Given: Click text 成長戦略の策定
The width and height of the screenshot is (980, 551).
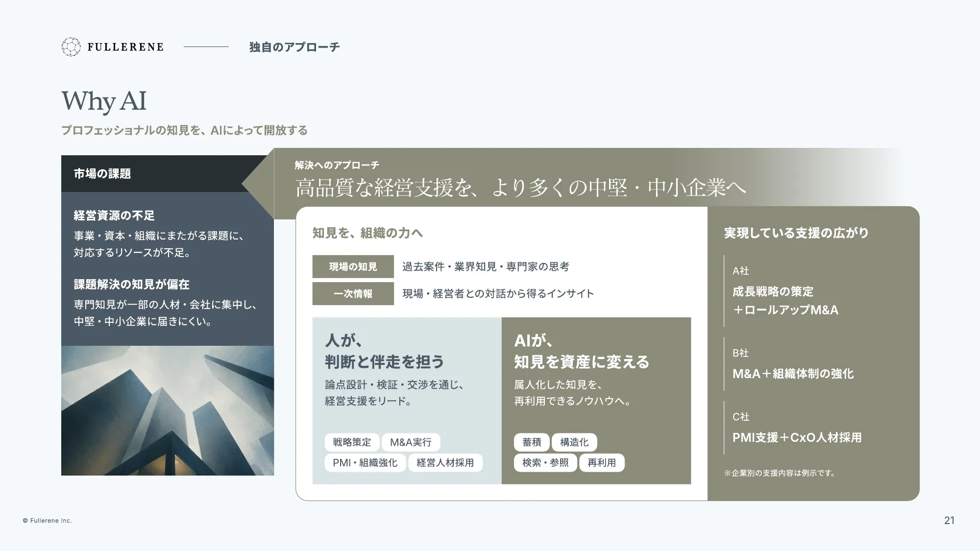Looking at the screenshot, I should tap(773, 292).
